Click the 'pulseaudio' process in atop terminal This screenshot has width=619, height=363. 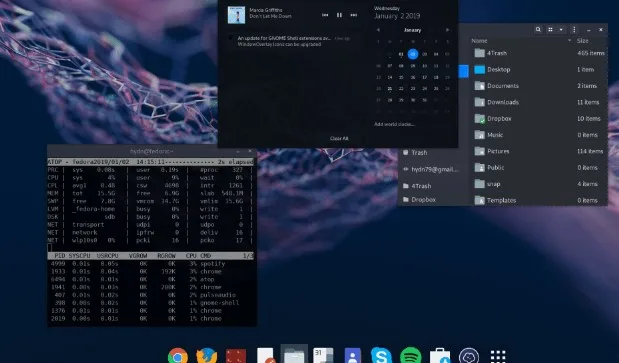coord(218,295)
